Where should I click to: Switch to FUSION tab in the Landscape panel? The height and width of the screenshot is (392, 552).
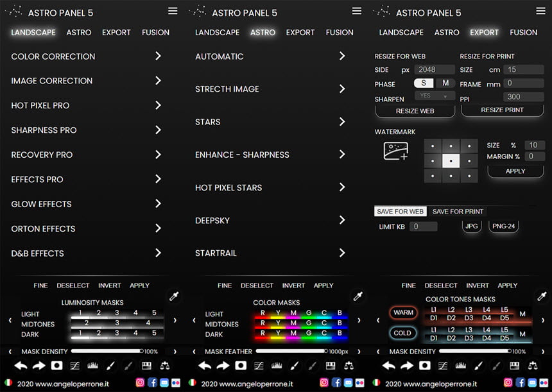(155, 32)
